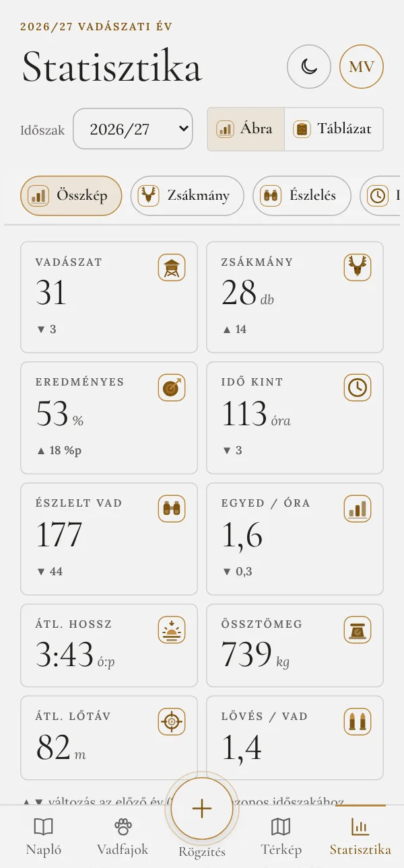Click the sunset icon in Átl. hossz card
This screenshot has height=868, width=404.
172,630
